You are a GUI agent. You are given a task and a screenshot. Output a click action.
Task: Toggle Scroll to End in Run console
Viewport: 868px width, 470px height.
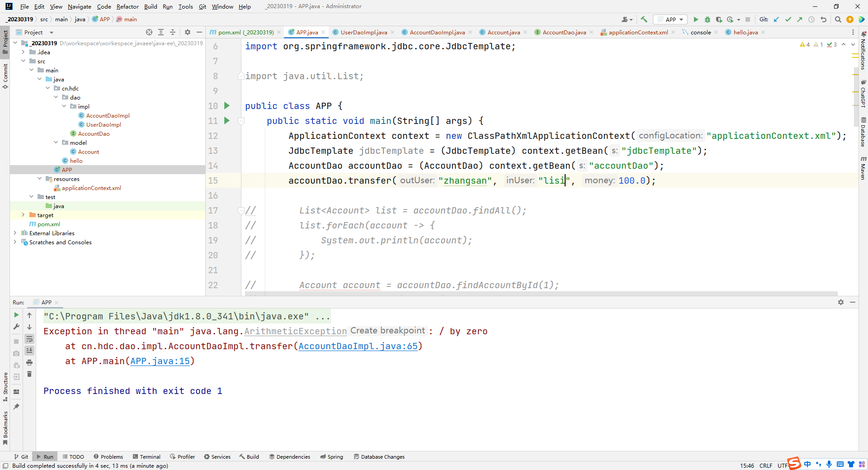[29, 351]
